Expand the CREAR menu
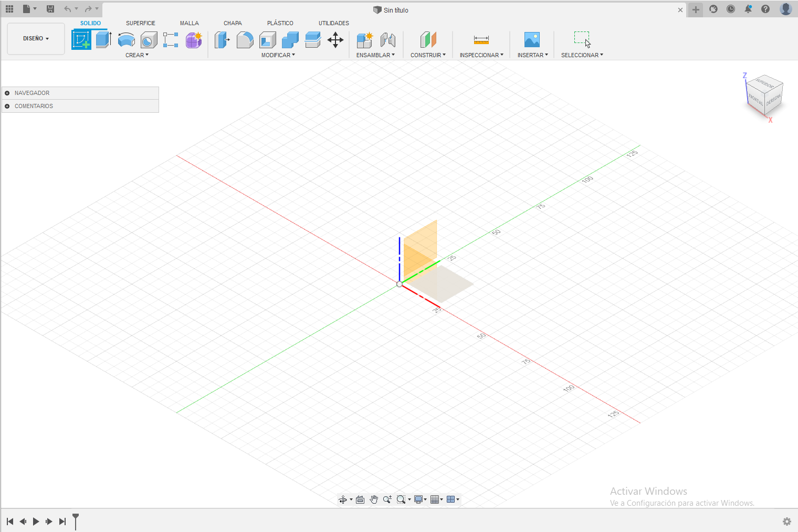Screen dimensions: 798x532 click(137, 55)
